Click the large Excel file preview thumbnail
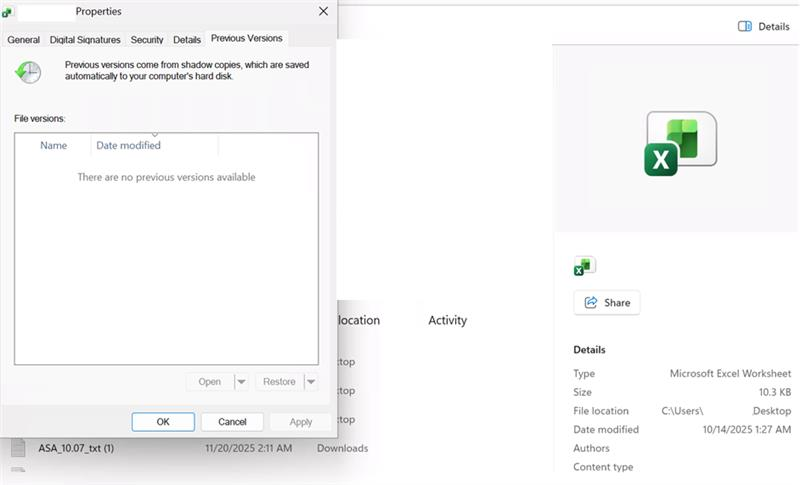The height and width of the screenshot is (485, 800). (x=680, y=144)
